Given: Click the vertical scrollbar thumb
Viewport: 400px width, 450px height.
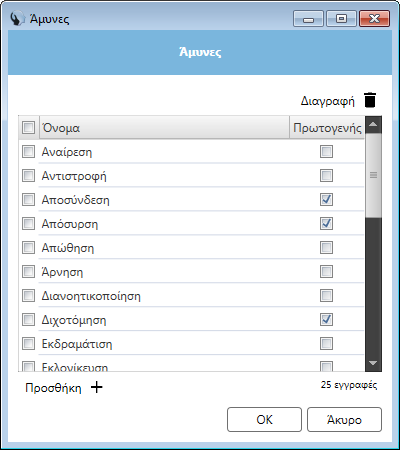Looking at the screenshot, I should tap(373, 176).
